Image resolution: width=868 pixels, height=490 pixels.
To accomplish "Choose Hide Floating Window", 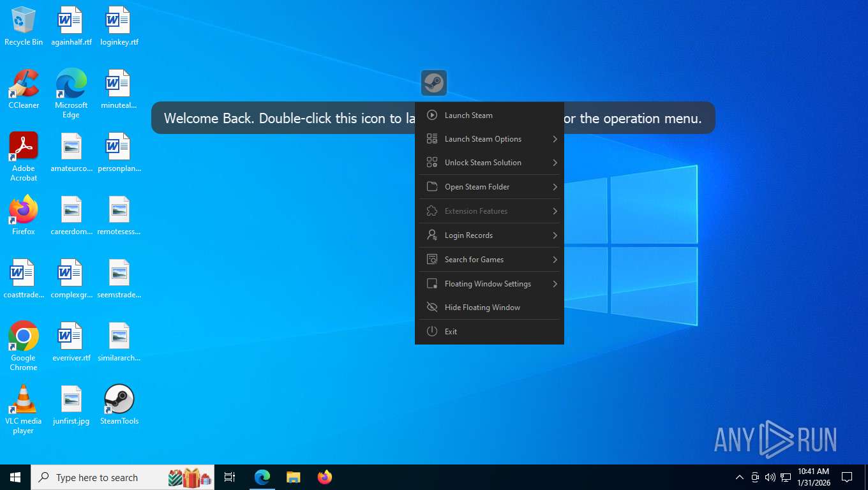I will pyautogui.click(x=490, y=308).
